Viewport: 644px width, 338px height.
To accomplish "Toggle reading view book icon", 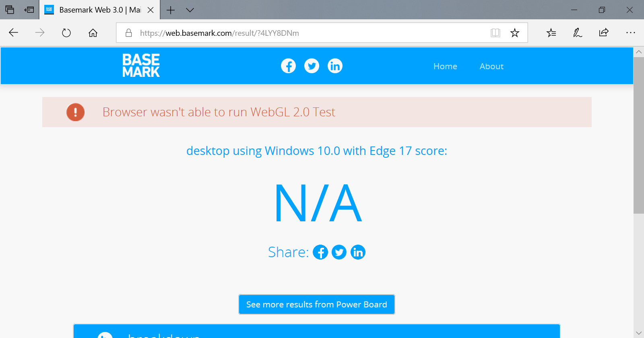I will 495,33.
